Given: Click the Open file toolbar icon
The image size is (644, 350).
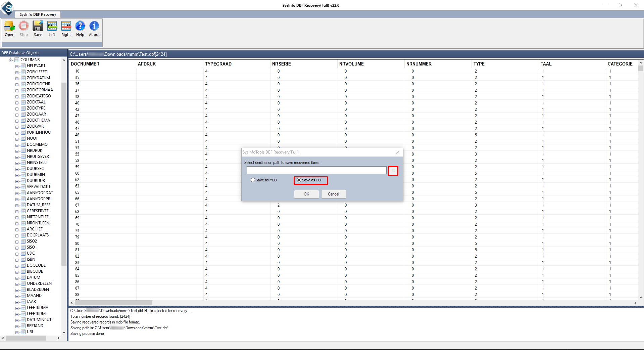Looking at the screenshot, I should [9, 26].
